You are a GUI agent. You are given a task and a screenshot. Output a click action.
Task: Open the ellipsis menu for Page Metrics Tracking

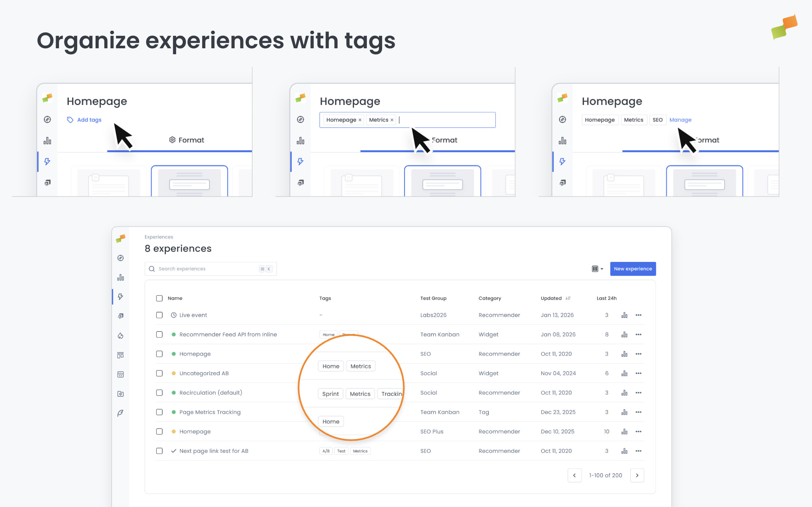point(639,412)
